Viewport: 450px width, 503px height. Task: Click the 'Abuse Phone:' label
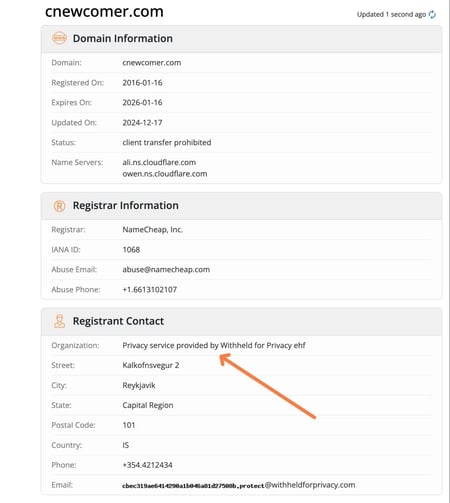point(76,289)
